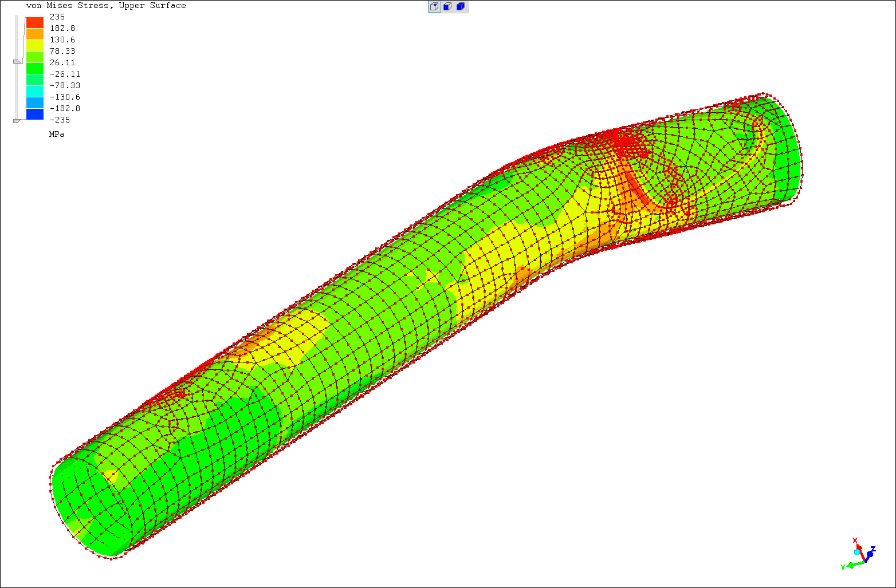This screenshot has width=896, height=588.
Task: Click the legend value 78.33
Action: 62,51
